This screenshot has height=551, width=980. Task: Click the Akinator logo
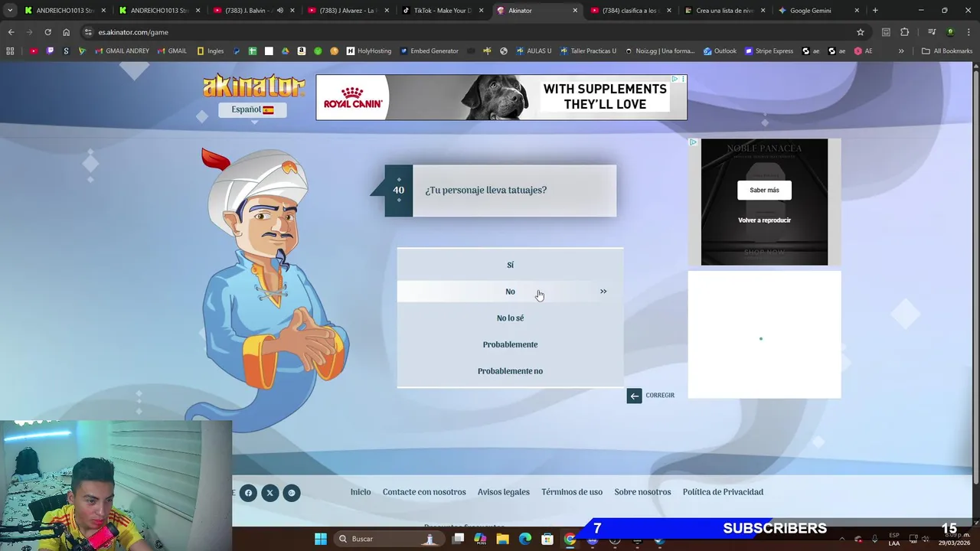(253, 86)
